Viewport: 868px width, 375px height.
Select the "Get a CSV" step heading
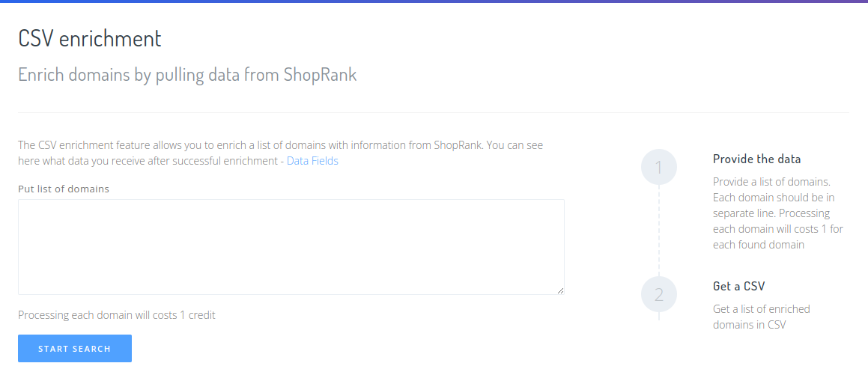[738, 286]
